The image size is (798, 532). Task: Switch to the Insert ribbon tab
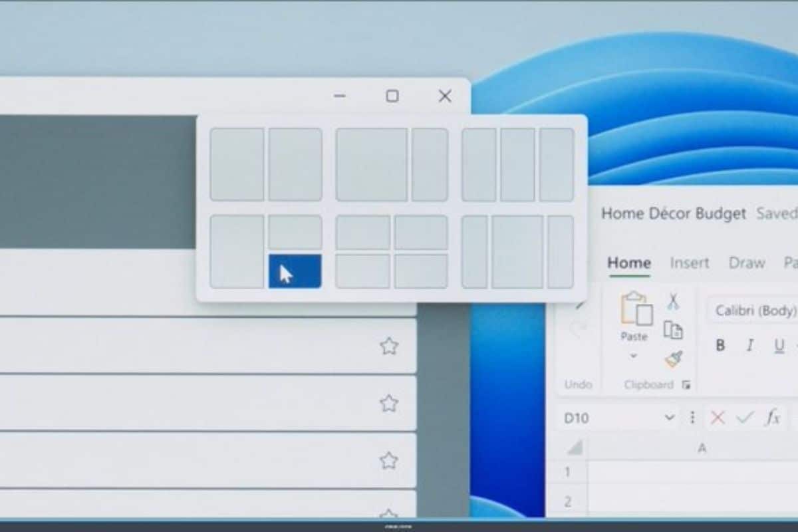(689, 263)
